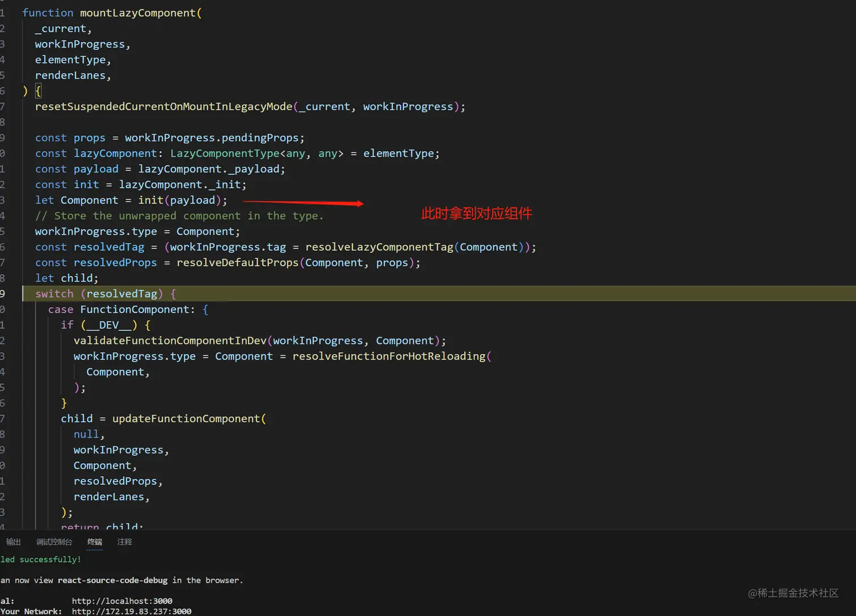This screenshot has height=616, width=856.
Task: Click the __DEV__ condition in the if statement
Action: [109, 325]
